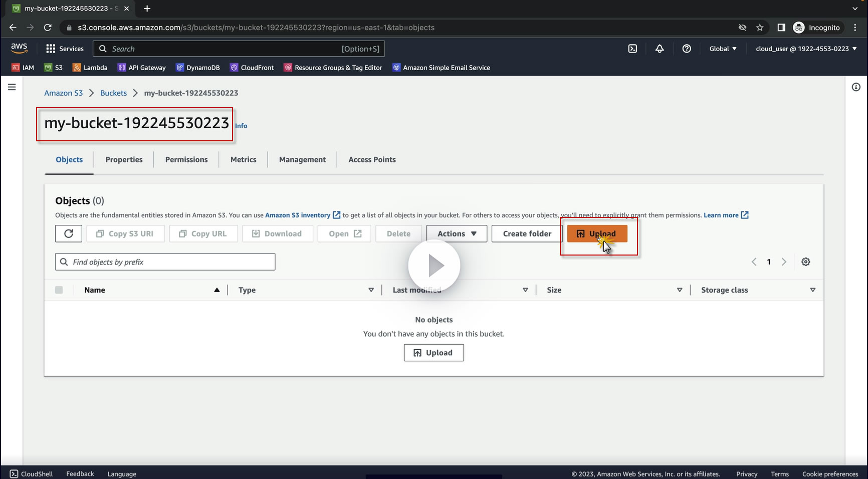Image resolution: width=868 pixels, height=479 pixels.
Task: Click the orange Upload button
Action: 597,233
